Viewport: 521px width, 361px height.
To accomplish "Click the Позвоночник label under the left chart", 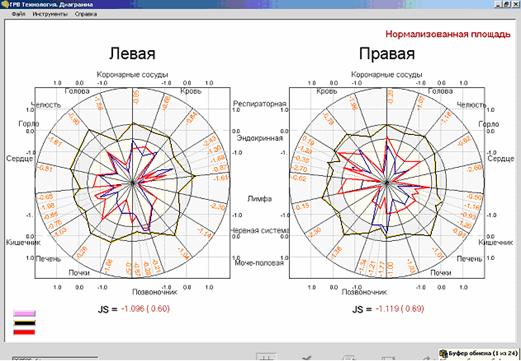I will click(x=155, y=292).
